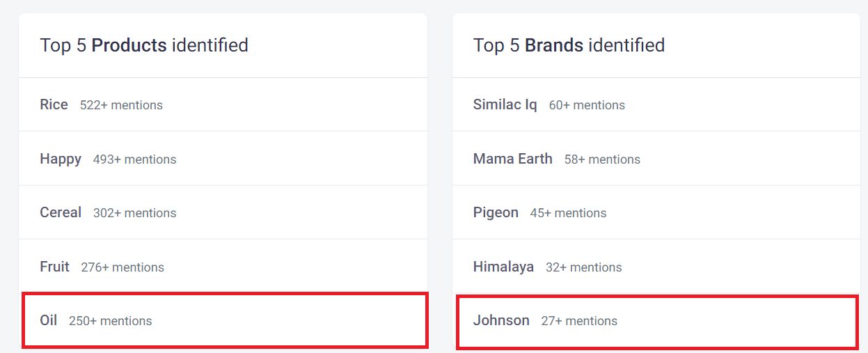Image resolution: width=868 pixels, height=353 pixels.
Task: Click the 58+ mentions count
Action: (x=602, y=159)
